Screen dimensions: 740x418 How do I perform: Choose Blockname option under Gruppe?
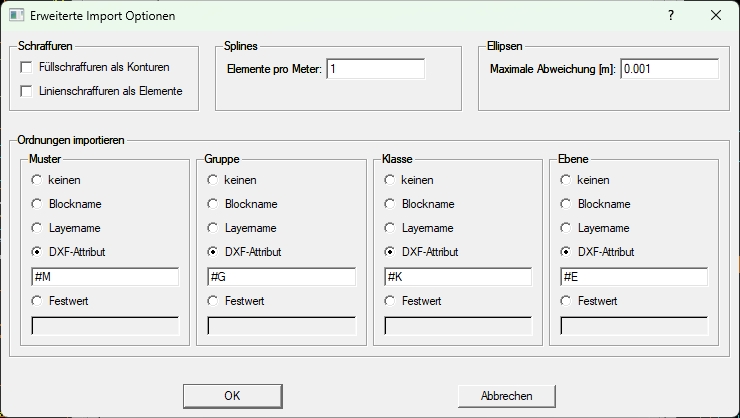click(213, 204)
